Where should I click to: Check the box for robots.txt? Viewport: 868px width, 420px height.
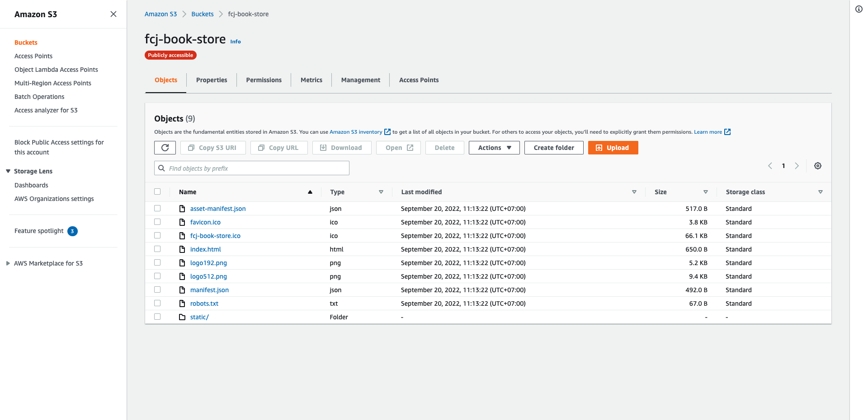click(157, 303)
